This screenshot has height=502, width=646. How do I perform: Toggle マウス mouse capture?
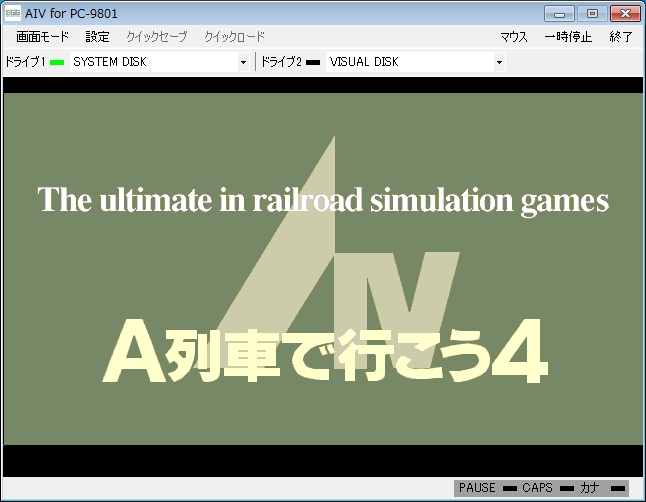pos(513,37)
